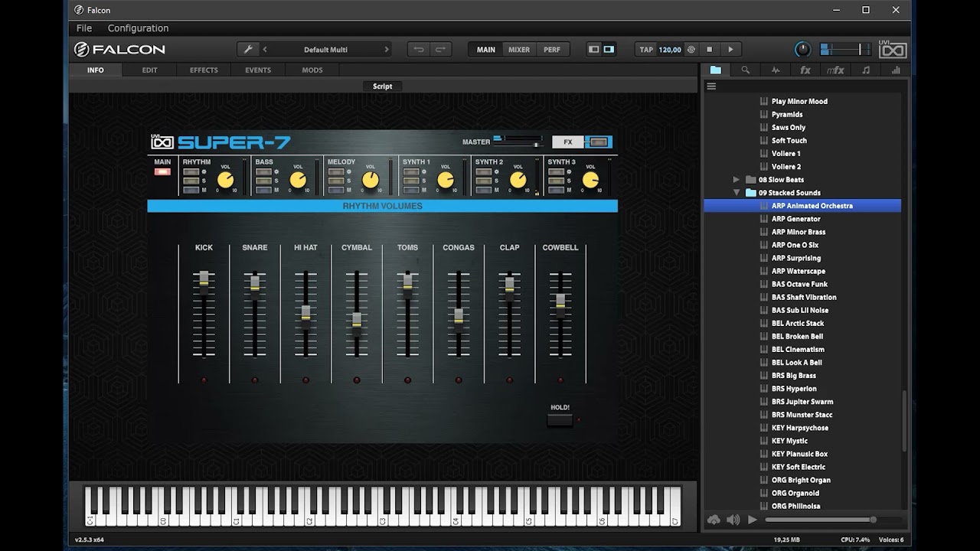Switch to the PERF view

pyautogui.click(x=552, y=50)
